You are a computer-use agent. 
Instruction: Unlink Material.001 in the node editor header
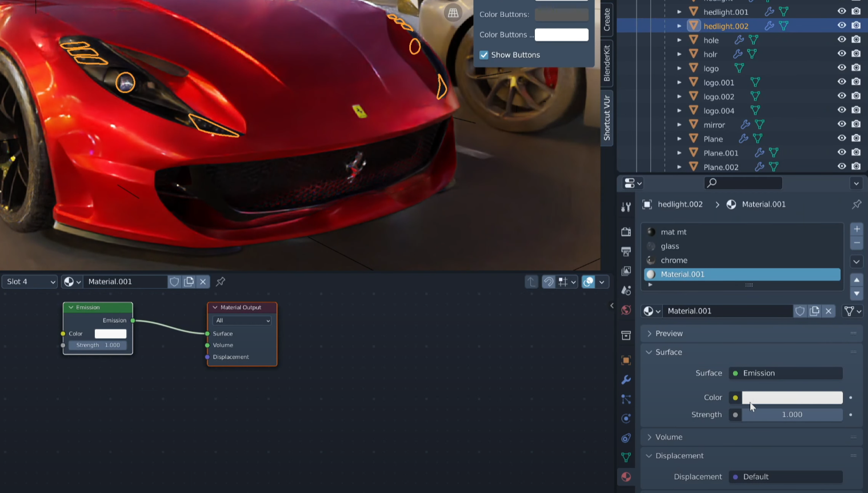click(203, 282)
